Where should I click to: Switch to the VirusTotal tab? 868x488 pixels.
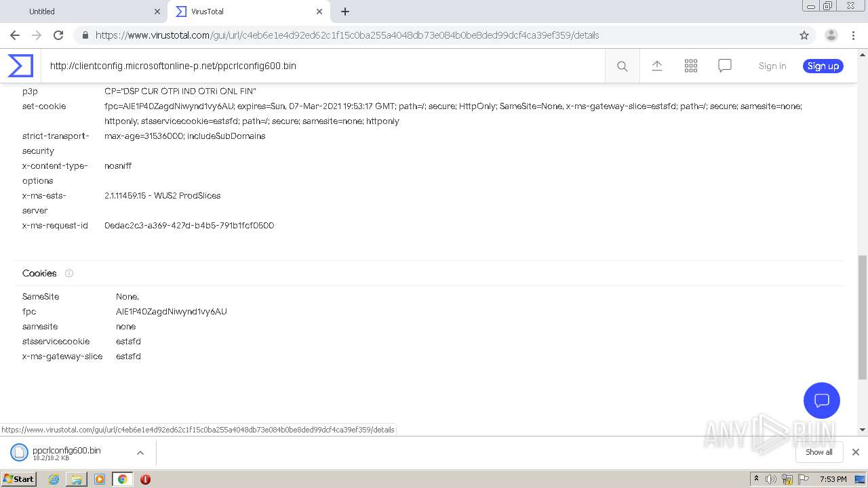(x=249, y=12)
